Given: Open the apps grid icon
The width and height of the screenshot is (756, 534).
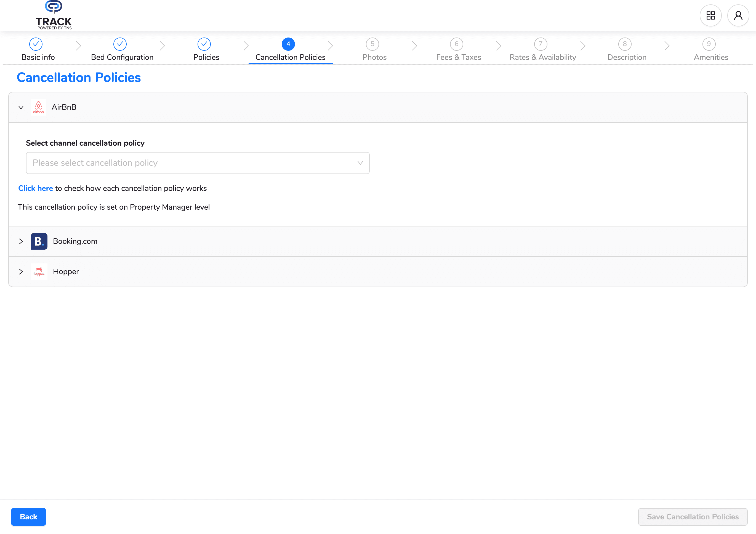Looking at the screenshot, I should tap(710, 15).
